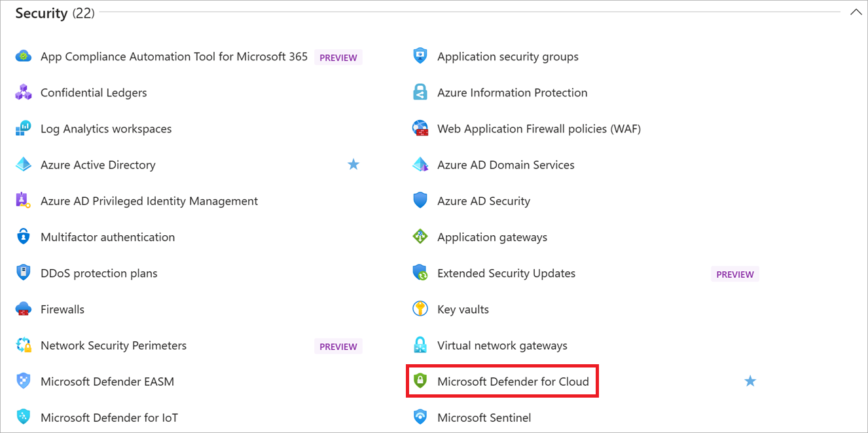This screenshot has height=433, width=868.
Task: Open Extended Security Updates
Action: click(507, 273)
